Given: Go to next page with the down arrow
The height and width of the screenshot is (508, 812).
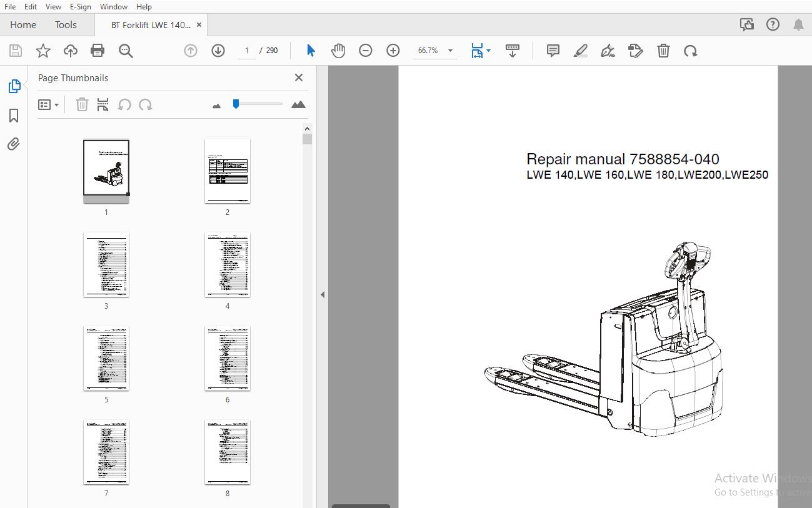Looking at the screenshot, I should coord(218,51).
